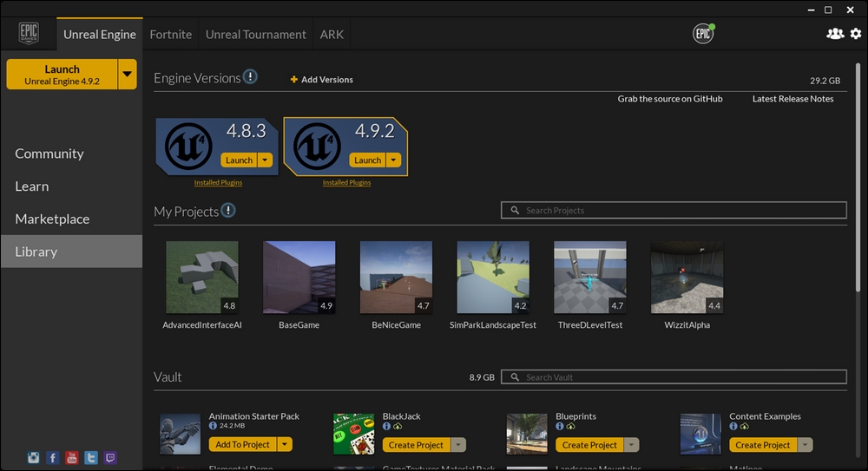This screenshot has height=471, width=868.
Task: Open the Grab the source on GitHub link
Action: (670, 99)
